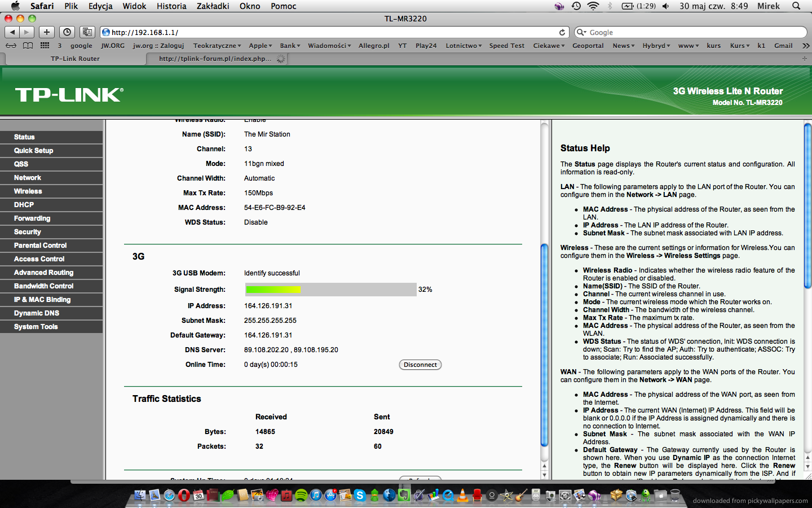Image resolution: width=812 pixels, height=508 pixels.
Task: Click the translate toolbar button
Action: coord(87,32)
